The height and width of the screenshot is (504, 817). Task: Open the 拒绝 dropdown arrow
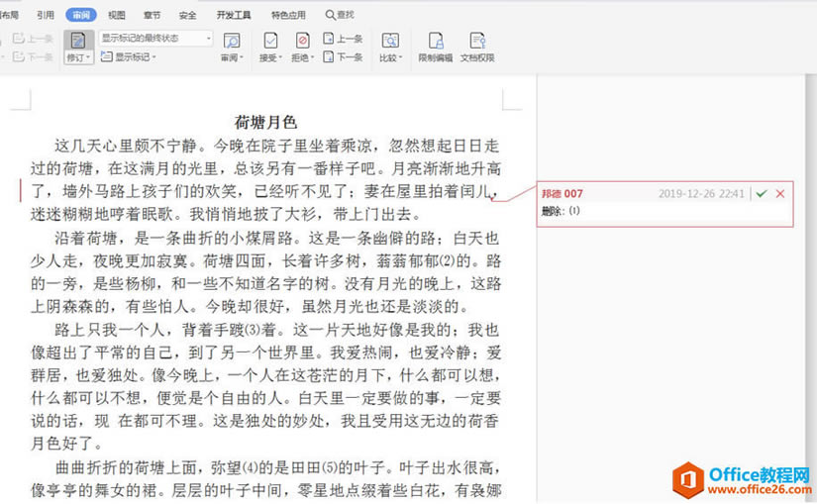click(312, 57)
